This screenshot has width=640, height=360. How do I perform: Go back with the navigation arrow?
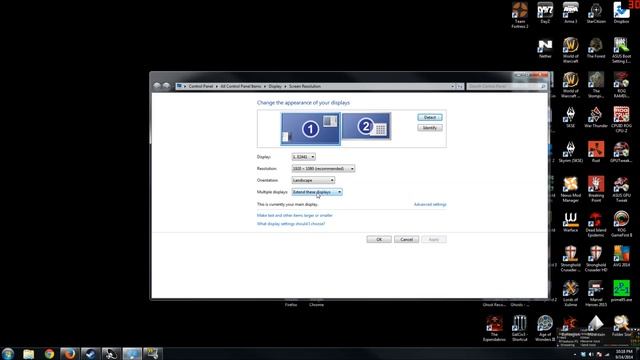coord(157,86)
